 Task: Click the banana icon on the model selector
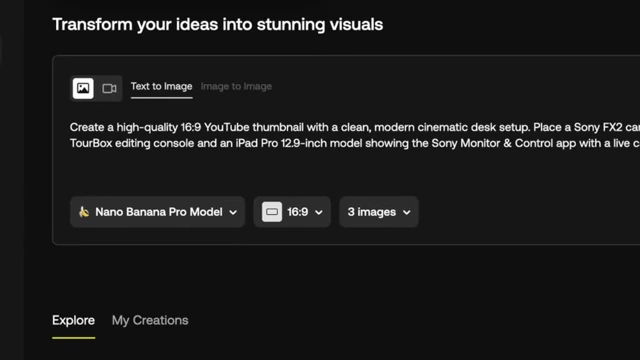[x=84, y=212]
